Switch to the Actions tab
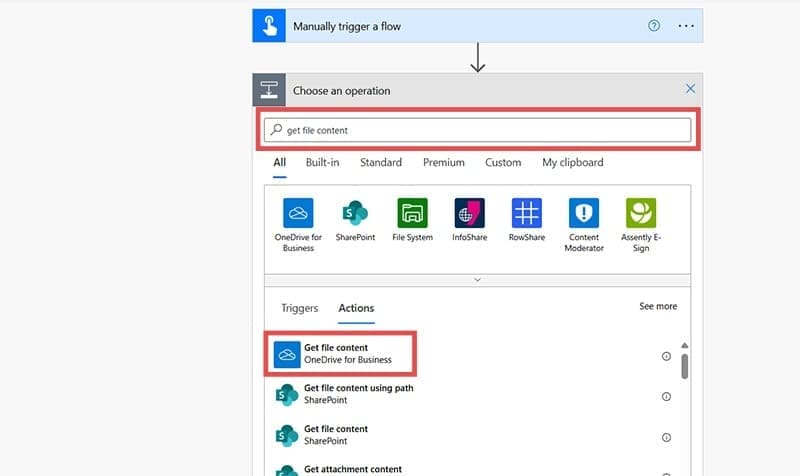 tap(356, 308)
